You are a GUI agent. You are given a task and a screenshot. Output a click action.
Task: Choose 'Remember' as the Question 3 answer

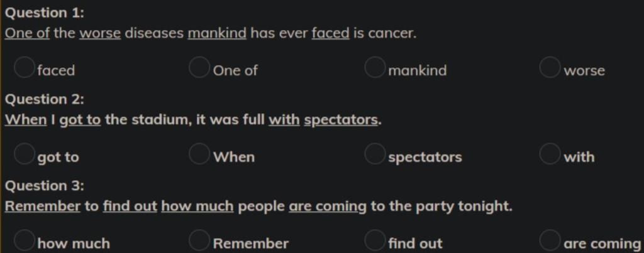(199, 240)
